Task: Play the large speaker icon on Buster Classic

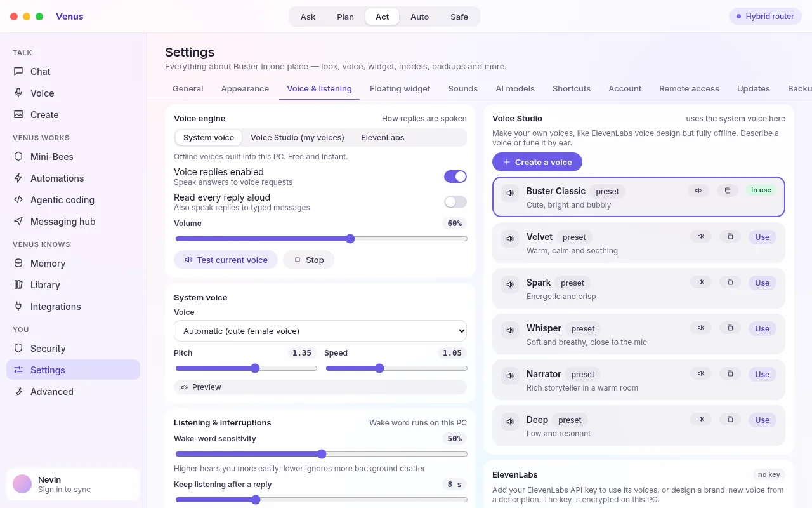Action: click(510, 193)
